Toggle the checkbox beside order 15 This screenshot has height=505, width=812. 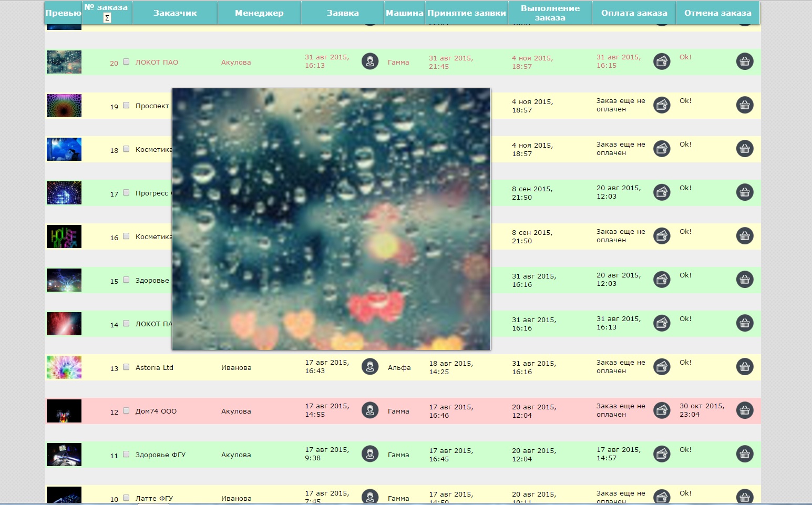[x=126, y=280]
